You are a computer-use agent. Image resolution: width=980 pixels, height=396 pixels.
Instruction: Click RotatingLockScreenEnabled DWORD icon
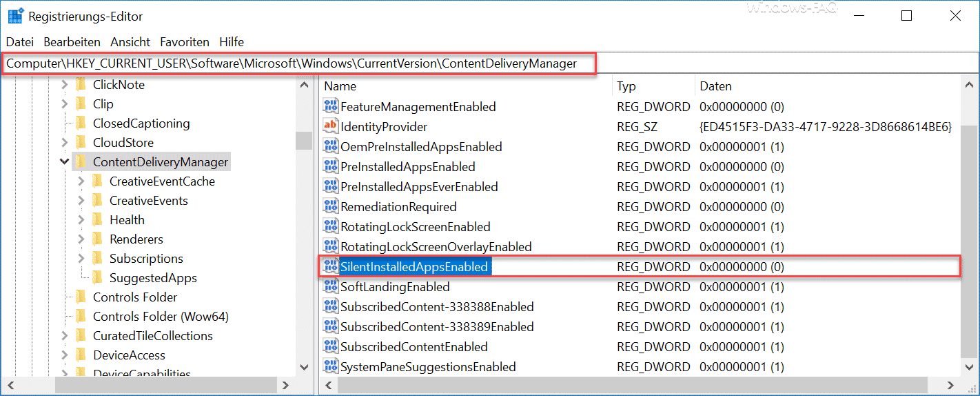point(331,227)
